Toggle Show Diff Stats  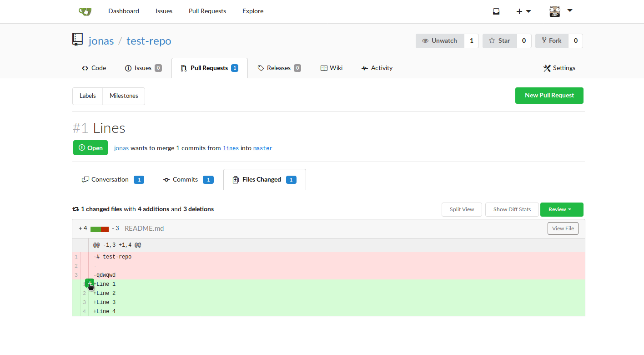click(x=512, y=209)
